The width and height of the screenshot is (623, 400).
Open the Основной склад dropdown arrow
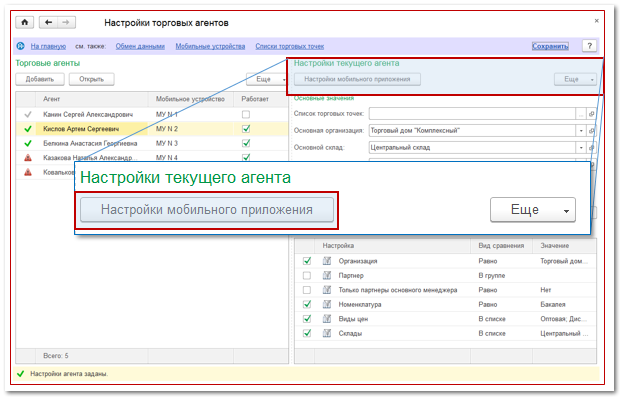tap(580, 147)
